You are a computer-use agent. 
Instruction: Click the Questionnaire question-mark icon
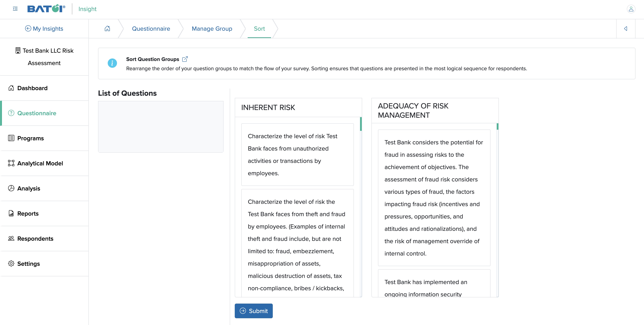(x=11, y=113)
